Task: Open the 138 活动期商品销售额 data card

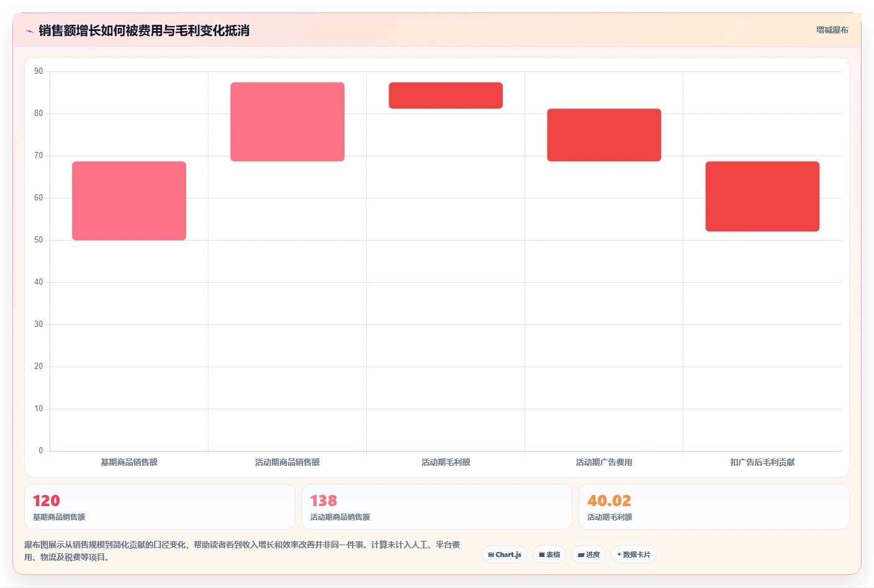Action: tap(436, 507)
